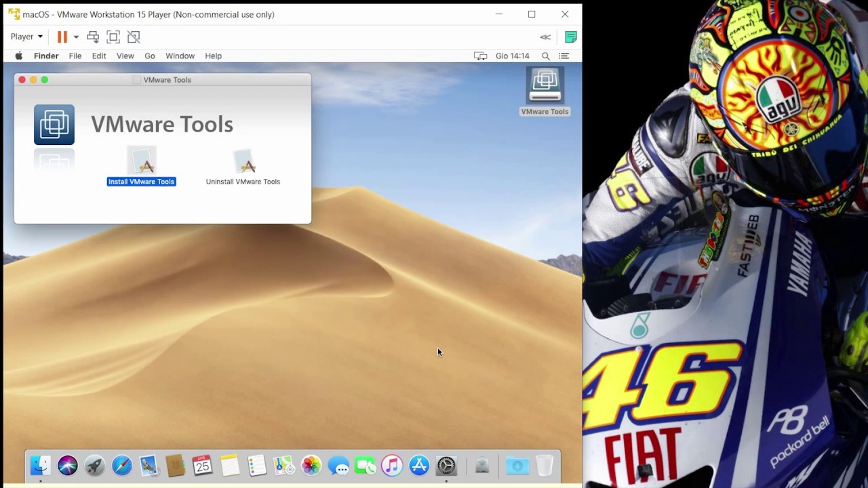This screenshot has height=488, width=868.
Task: Open the Apple menu
Action: coord(19,56)
